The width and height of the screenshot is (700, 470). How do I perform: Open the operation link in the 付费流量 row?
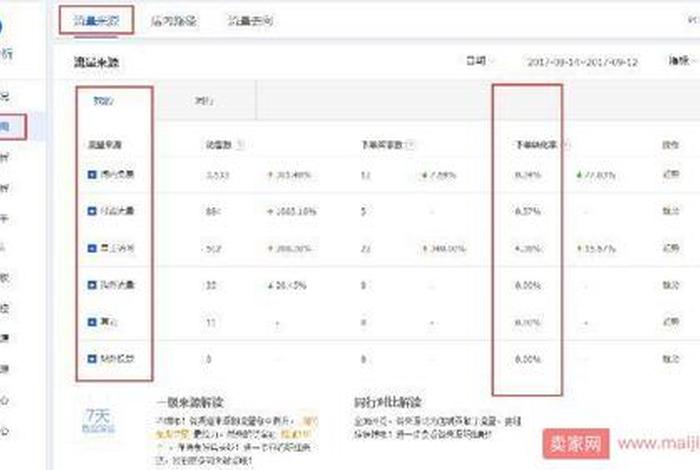pyautogui.click(x=671, y=211)
